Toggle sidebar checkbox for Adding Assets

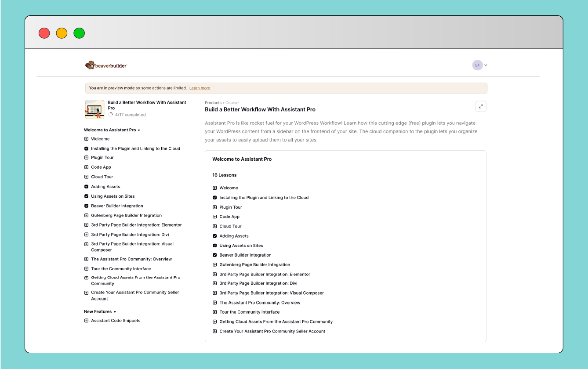point(87,187)
